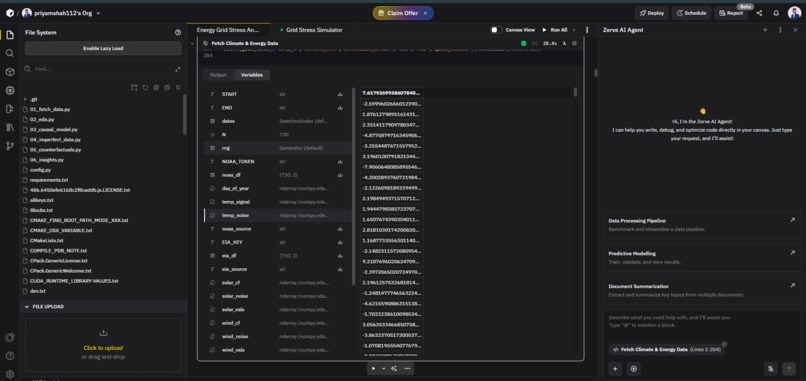Select the Variables tab

point(252,75)
